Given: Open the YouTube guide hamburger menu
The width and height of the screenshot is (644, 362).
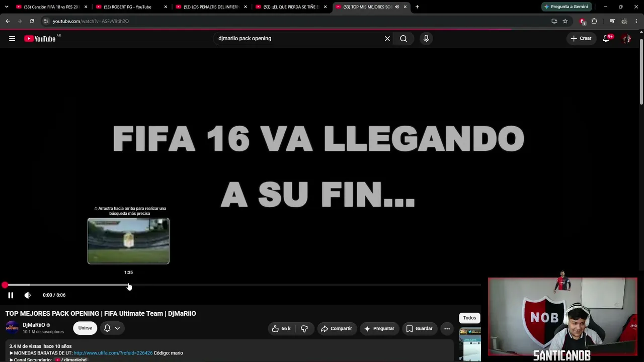Looking at the screenshot, I should pyautogui.click(x=12, y=39).
